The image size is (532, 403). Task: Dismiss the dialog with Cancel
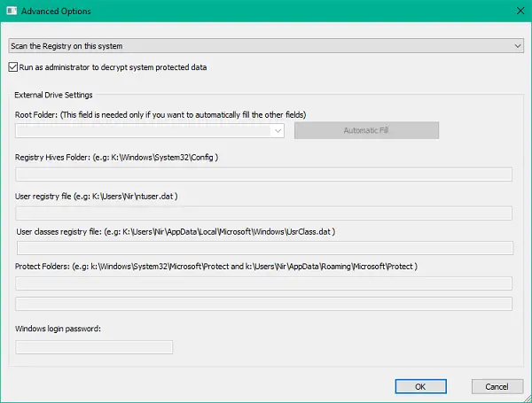497,386
